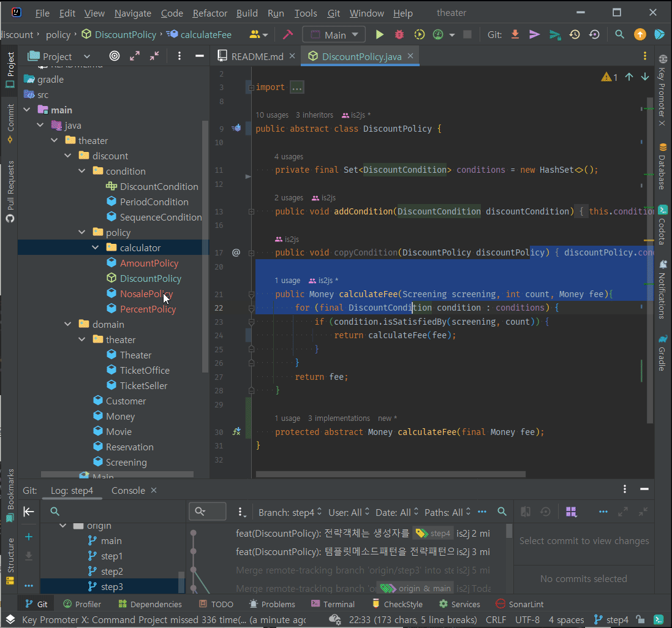Click the editor horizontal scrollbar

point(390,474)
